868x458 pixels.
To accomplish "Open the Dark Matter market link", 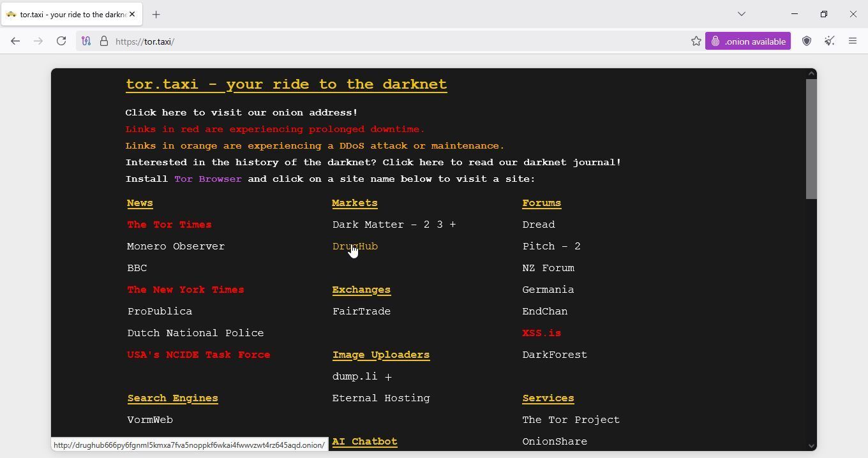I will pyautogui.click(x=368, y=225).
